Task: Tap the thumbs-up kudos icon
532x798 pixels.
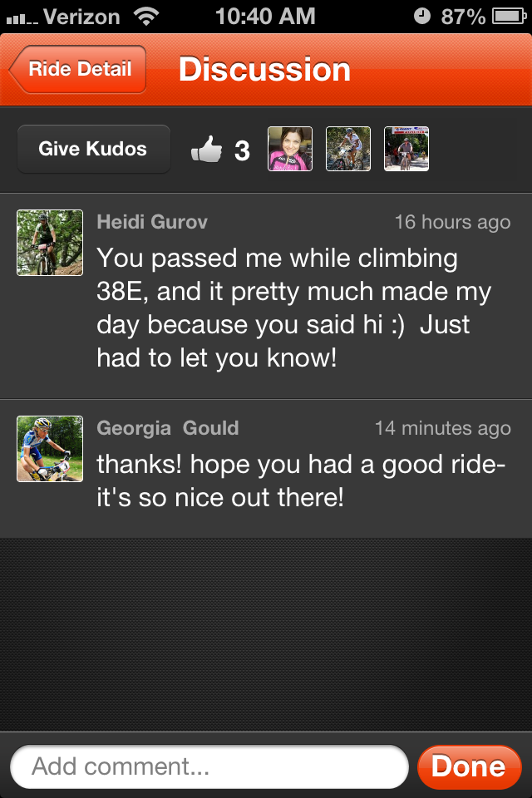Action: click(206, 150)
